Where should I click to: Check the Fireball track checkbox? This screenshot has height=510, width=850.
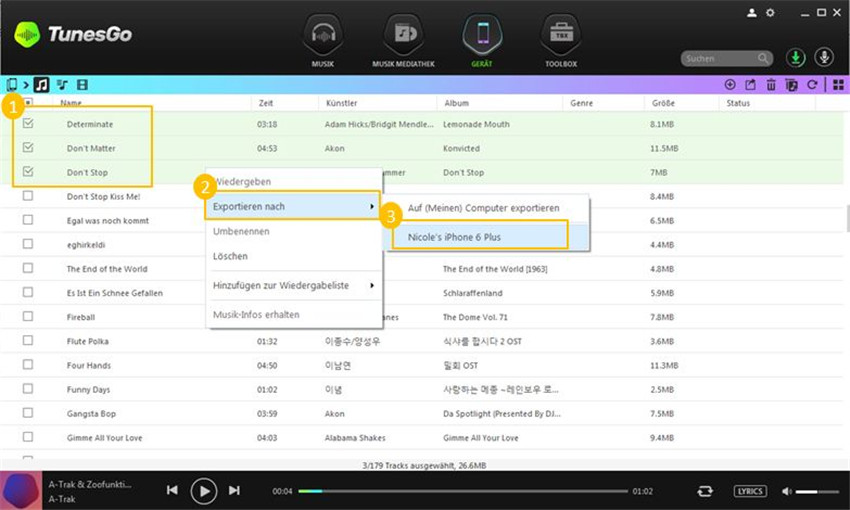(x=28, y=317)
